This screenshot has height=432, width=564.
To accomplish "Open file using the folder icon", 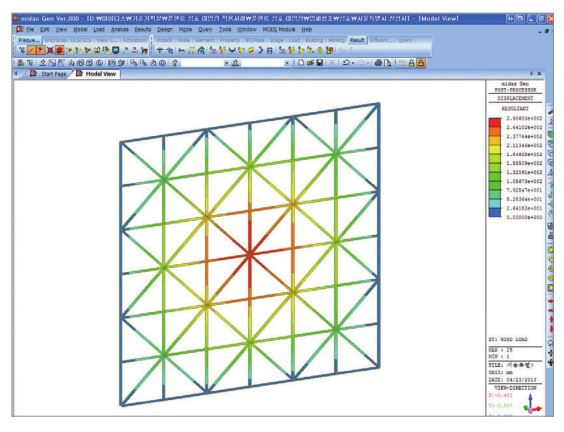I will click(x=310, y=63).
